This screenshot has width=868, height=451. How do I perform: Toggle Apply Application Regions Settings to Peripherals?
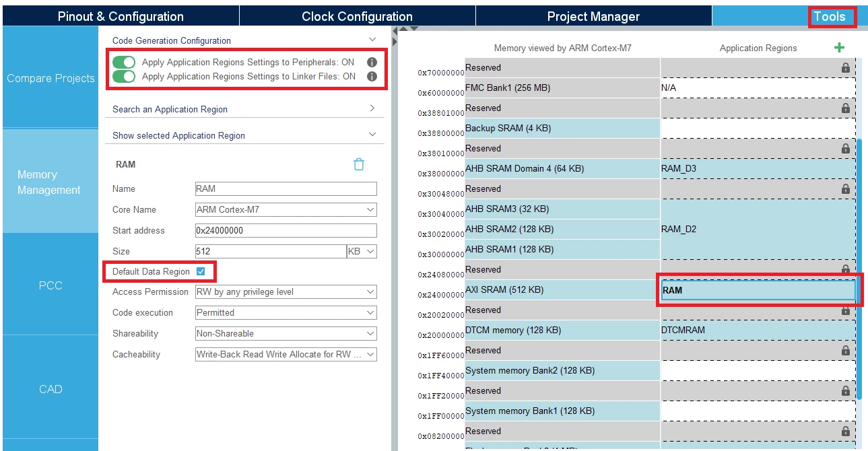pos(124,62)
